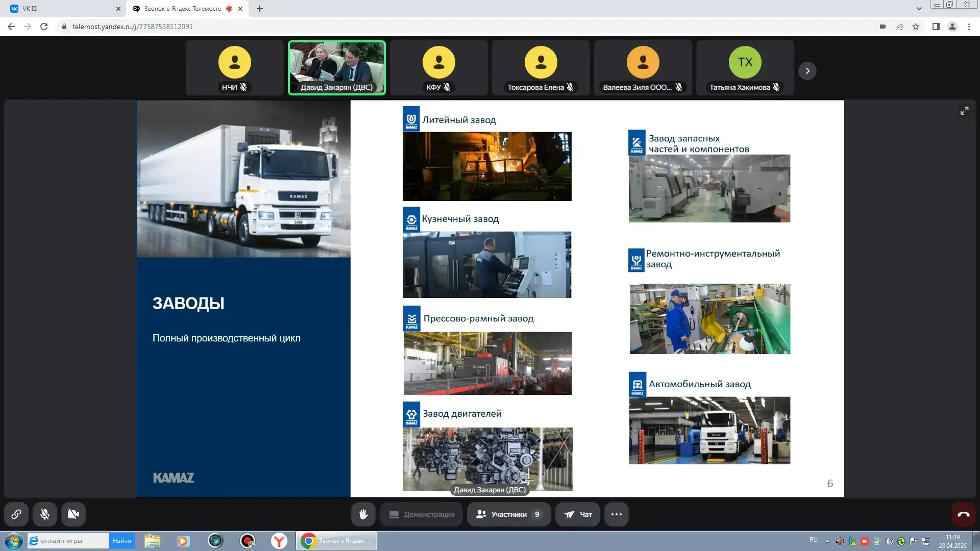Open the network connection tray icon
The height and width of the screenshot is (551, 980).
point(926,541)
